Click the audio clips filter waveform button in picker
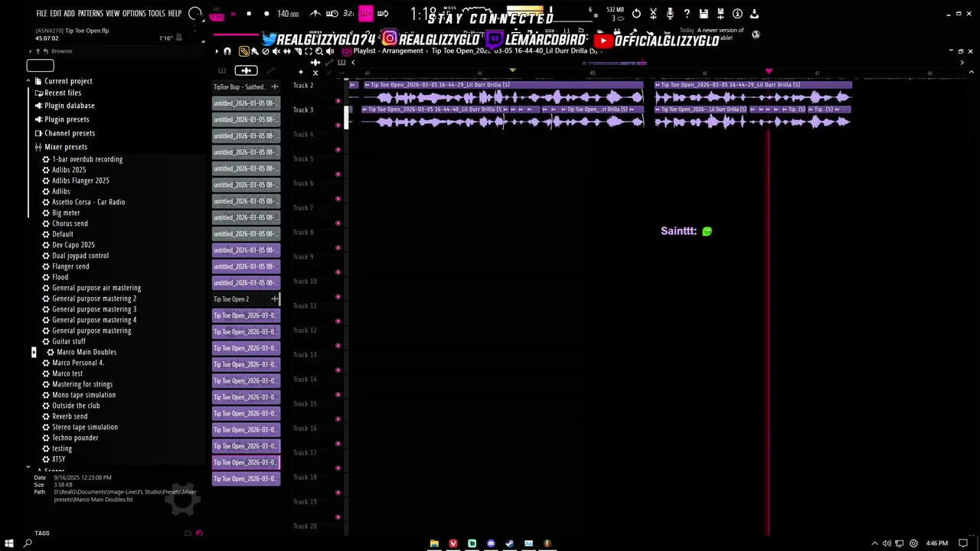 [246, 70]
